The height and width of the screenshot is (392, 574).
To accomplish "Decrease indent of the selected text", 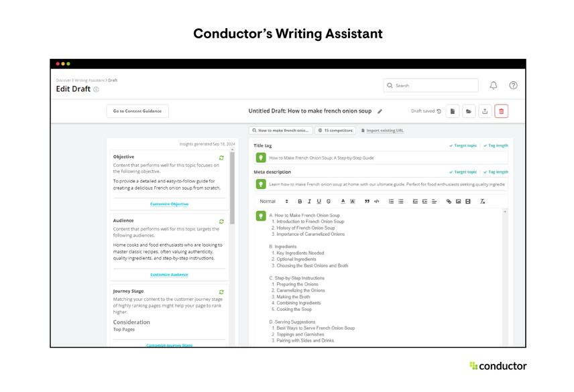I will point(415,202).
